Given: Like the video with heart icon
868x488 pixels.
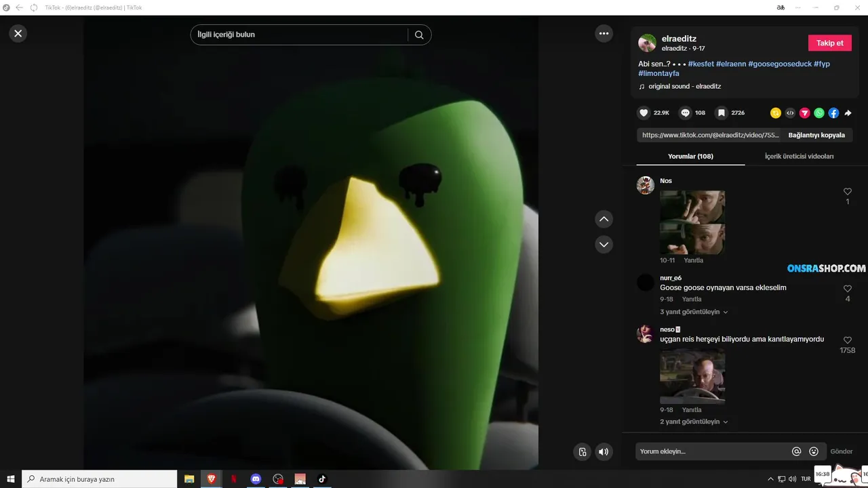Looking at the screenshot, I should click(644, 113).
